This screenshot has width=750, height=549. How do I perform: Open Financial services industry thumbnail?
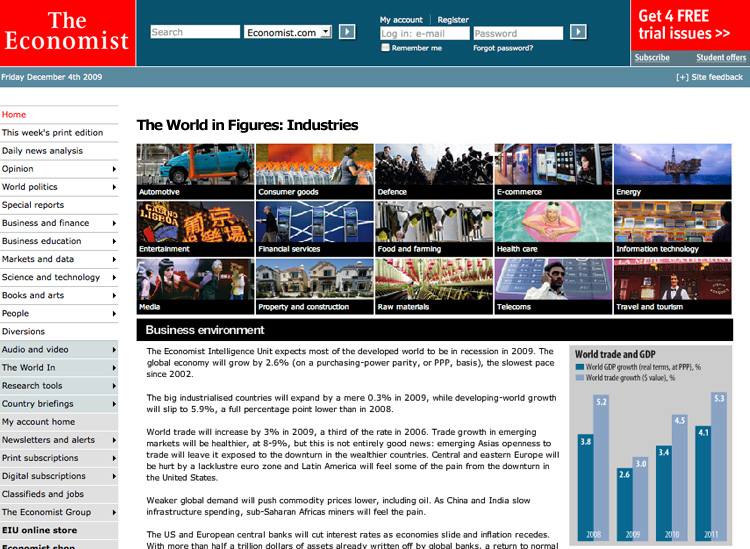coord(315,229)
